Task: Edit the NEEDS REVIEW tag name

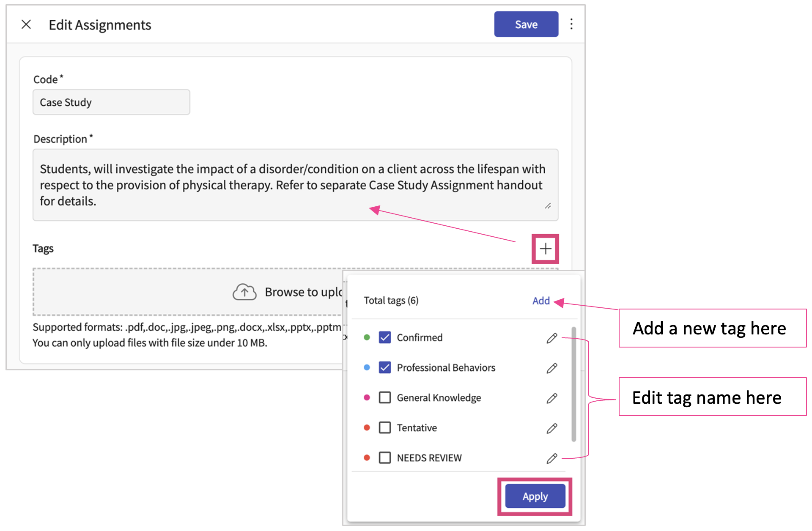Action: pos(551,458)
